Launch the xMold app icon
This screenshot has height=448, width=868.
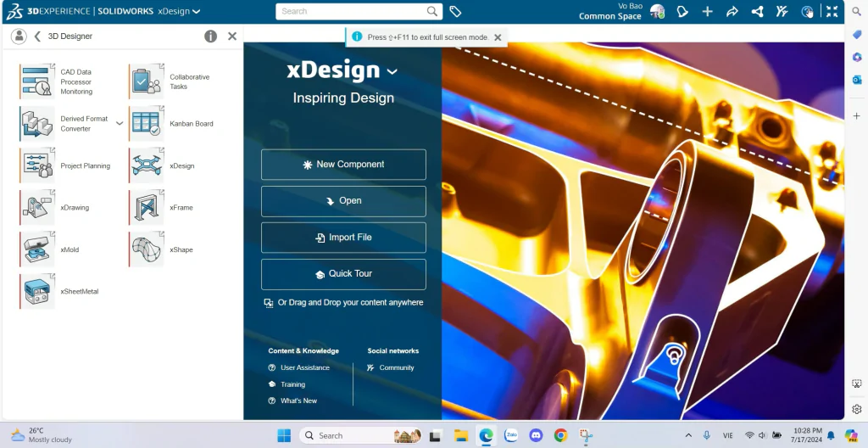coord(37,249)
